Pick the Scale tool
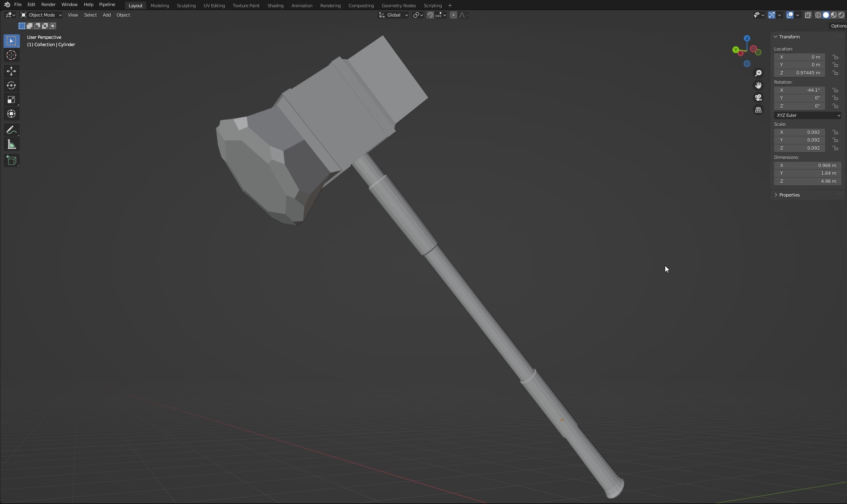Viewport: 847px width, 504px height. click(x=11, y=100)
